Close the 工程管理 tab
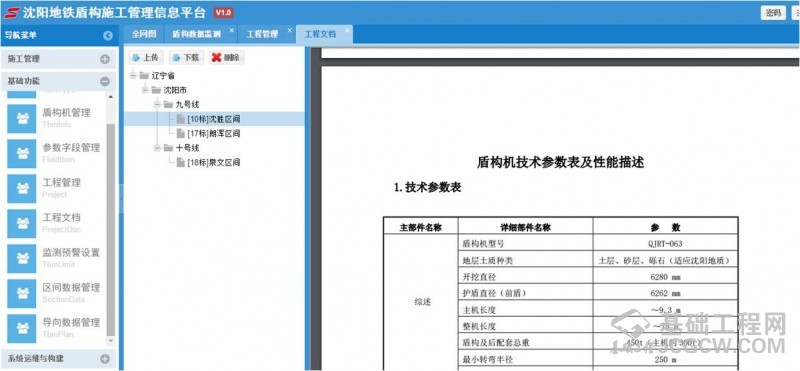The image size is (800, 371). tap(289, 30)
